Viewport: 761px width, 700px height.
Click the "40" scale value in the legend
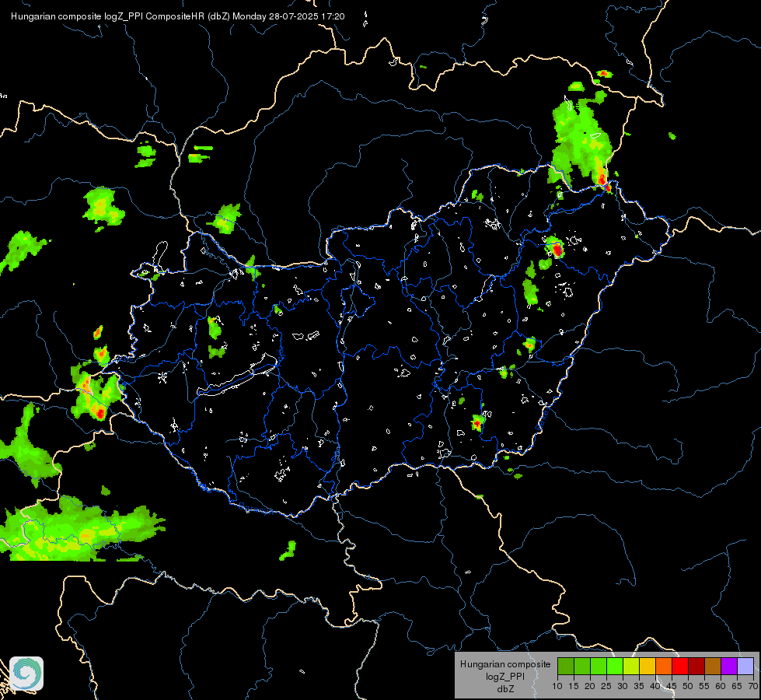[x=656, y=687]
